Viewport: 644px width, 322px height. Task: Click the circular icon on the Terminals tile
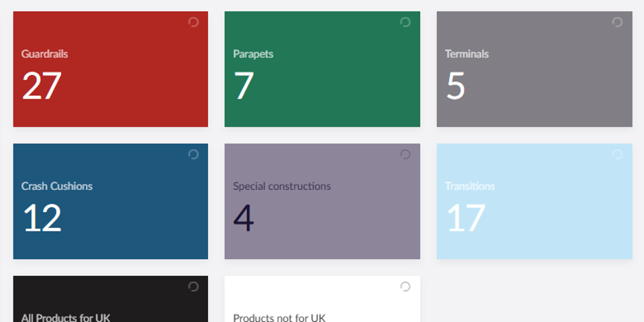617,22
